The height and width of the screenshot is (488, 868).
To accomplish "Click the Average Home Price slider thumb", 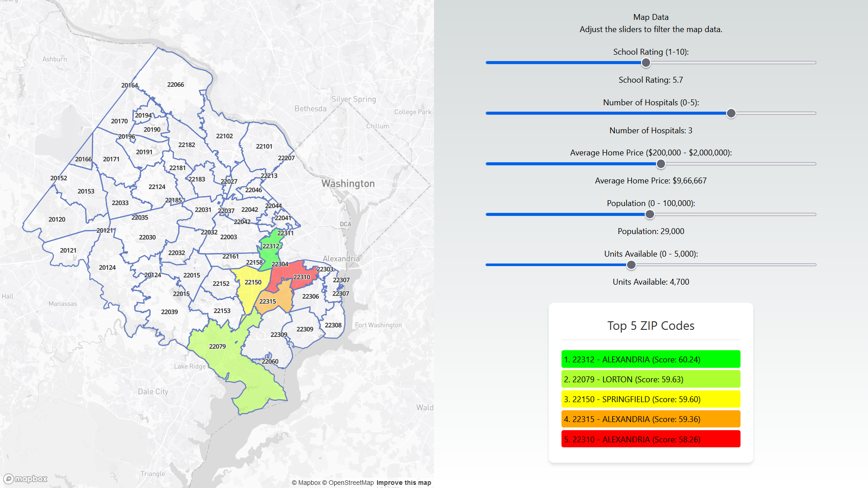I will tap(660, 164).
